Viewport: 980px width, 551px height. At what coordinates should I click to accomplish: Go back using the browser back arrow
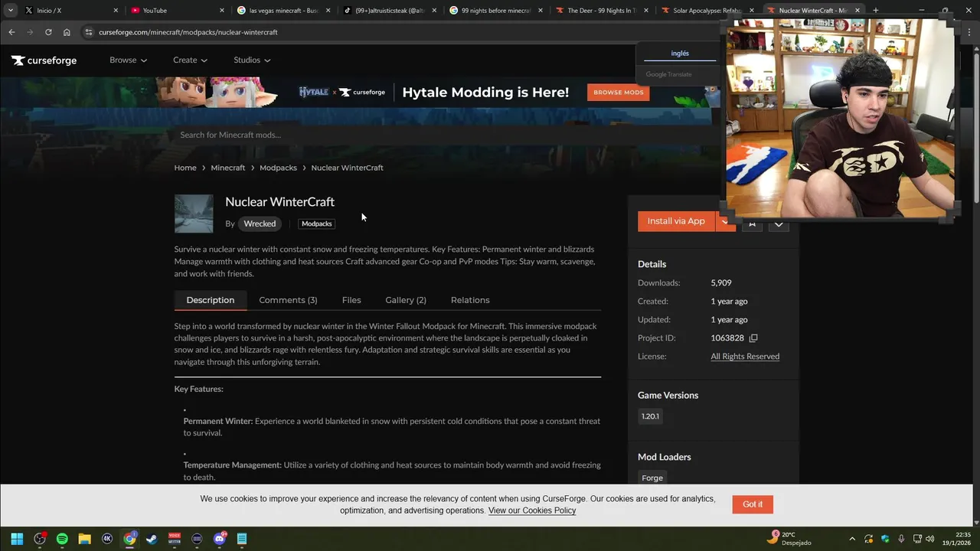point(11,32)
